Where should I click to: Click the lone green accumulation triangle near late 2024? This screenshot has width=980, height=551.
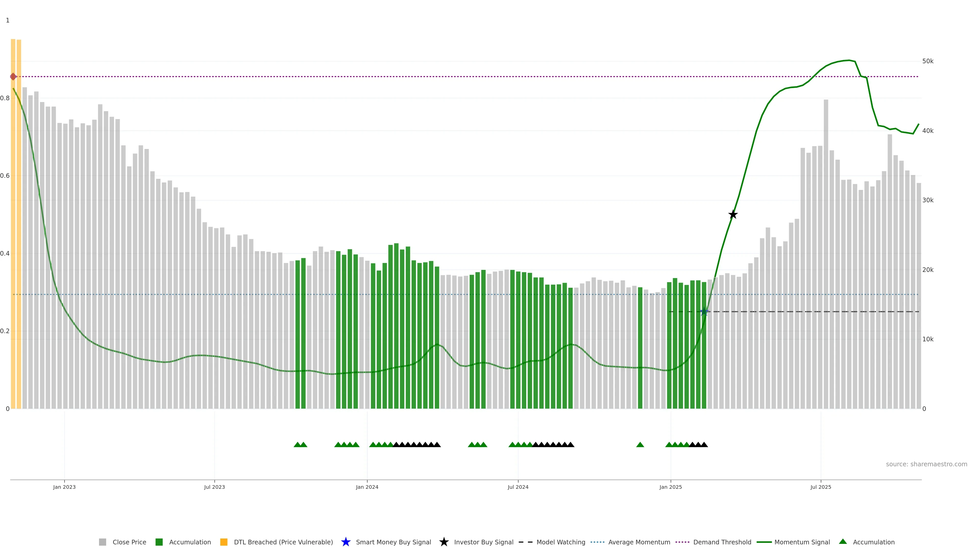coord(640,445)
